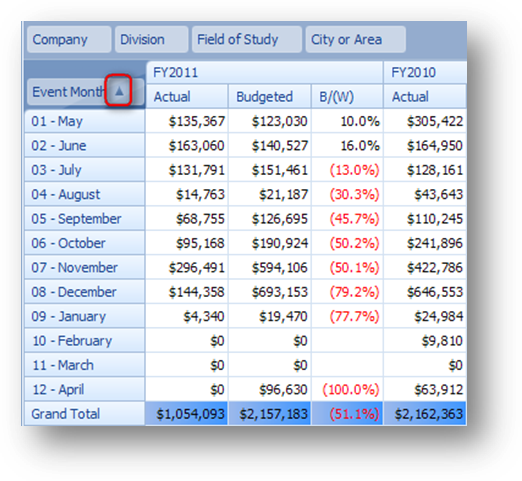Open the Field of Study filter
Screen dimensions: 522x481
247,40
